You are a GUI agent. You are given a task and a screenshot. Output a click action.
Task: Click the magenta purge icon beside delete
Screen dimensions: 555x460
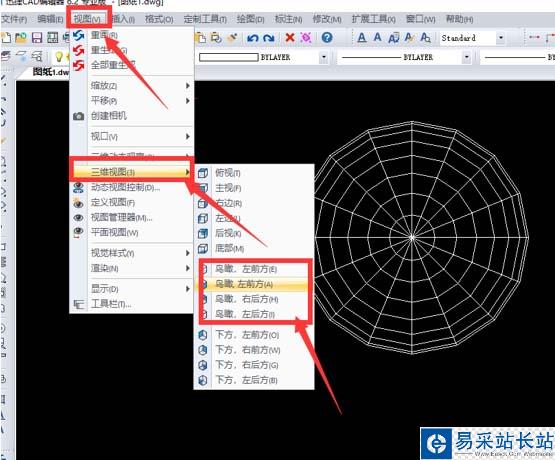tap(306, 37)
